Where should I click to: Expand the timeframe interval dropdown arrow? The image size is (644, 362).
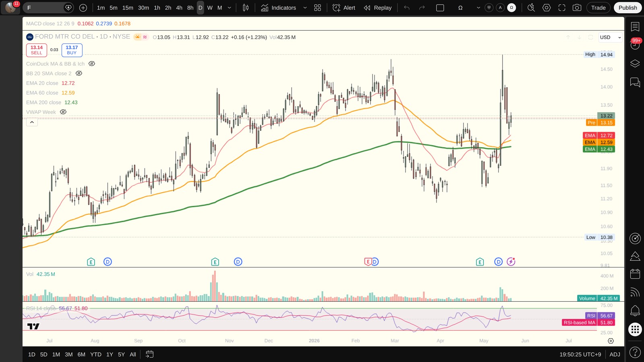coord(229,8)
